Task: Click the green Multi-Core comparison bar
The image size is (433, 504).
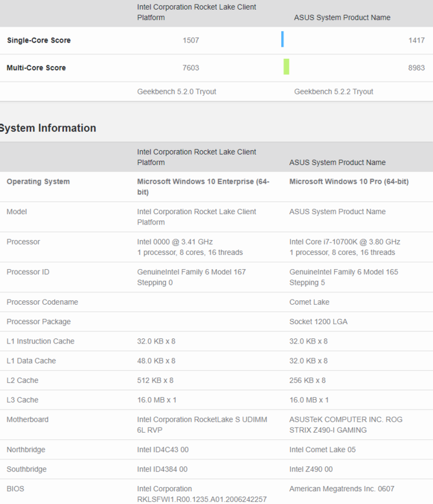Action: 286,67
